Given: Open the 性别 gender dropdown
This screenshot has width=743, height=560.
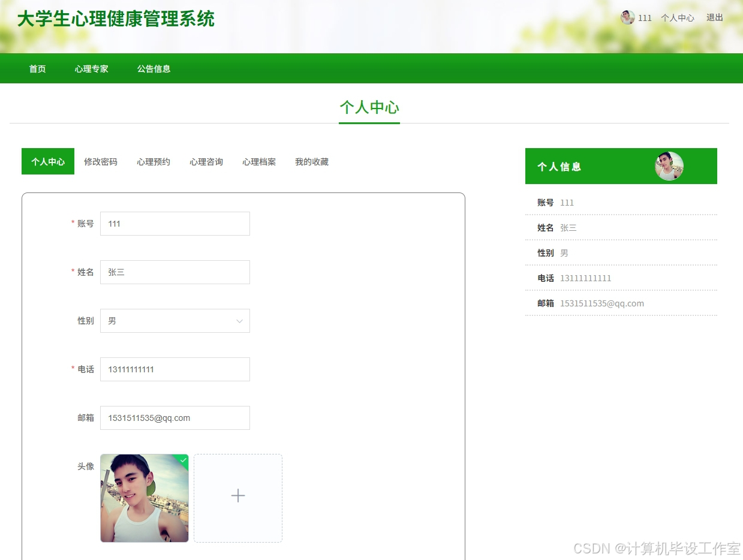Looking at the screenshot, I should pos(175,321).
